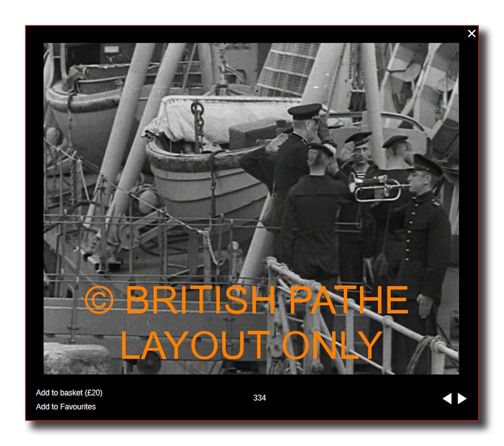
Task: Add this still to Favourites
Action: (66, 407)
